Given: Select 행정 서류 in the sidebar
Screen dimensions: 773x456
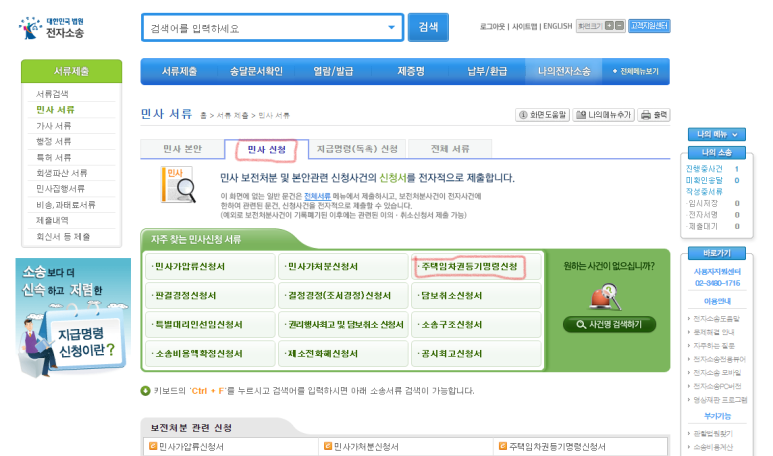Looking at the screenshot, I should pyautogui.click(x=54, y=141).
